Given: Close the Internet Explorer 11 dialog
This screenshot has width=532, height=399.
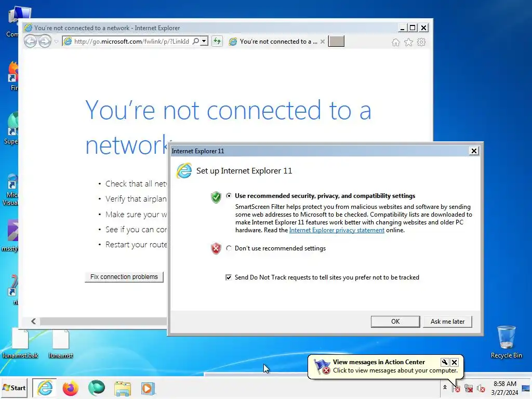Looking at the screenshot, I should [474, 151].
